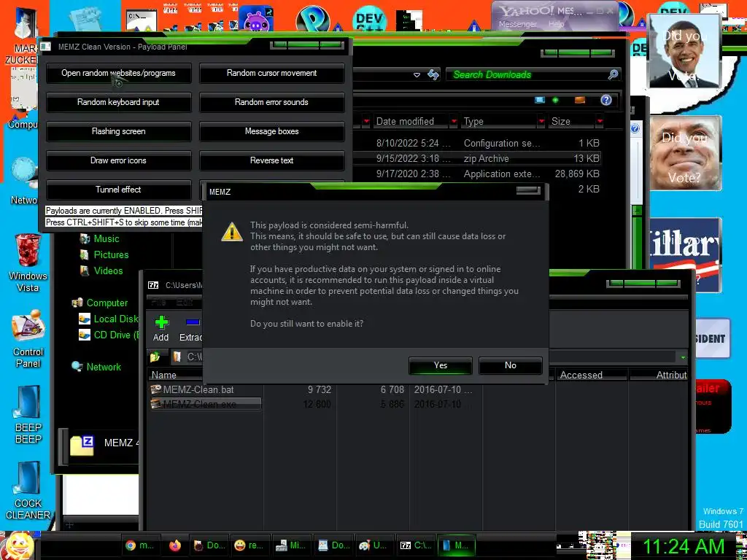Open Type column dropdown arrow

[541, 122]
